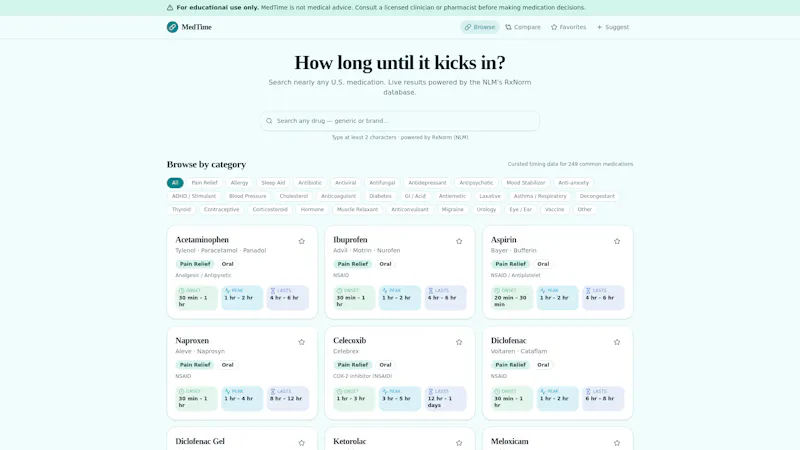Favorite Diclofenac Gel with its star icon

[302, 443]
